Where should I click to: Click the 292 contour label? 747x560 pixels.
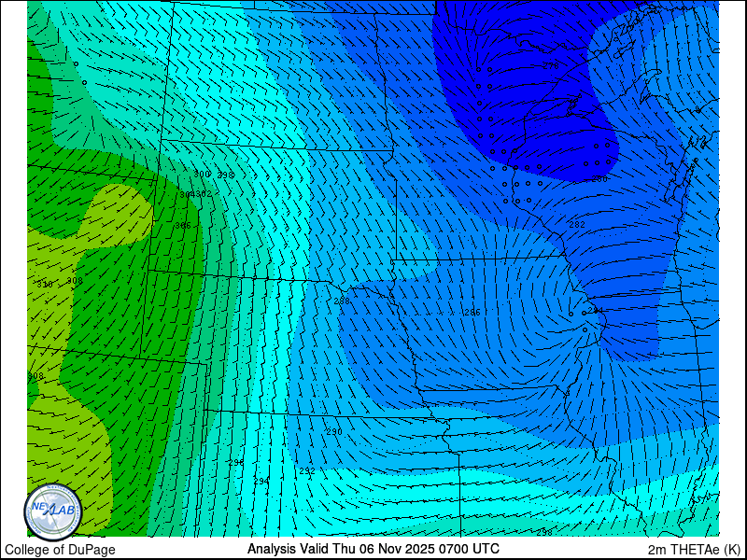[x=307, y=471]
